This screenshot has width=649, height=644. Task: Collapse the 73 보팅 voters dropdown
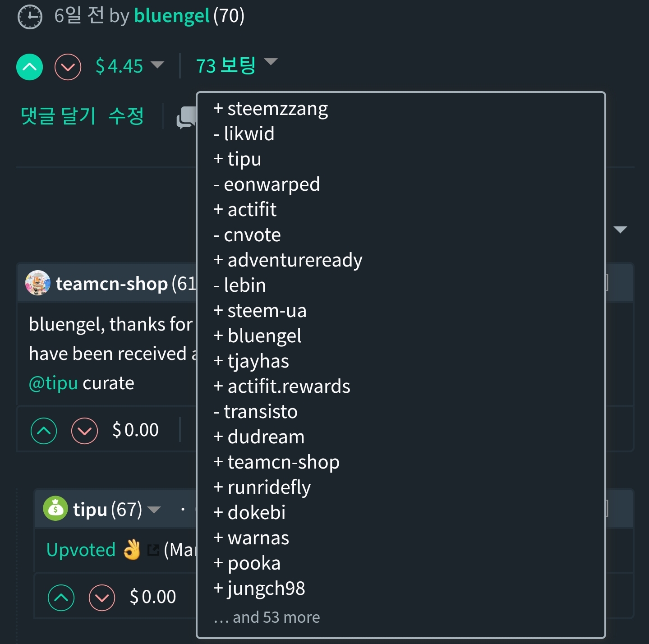click(x=271, y=62)
